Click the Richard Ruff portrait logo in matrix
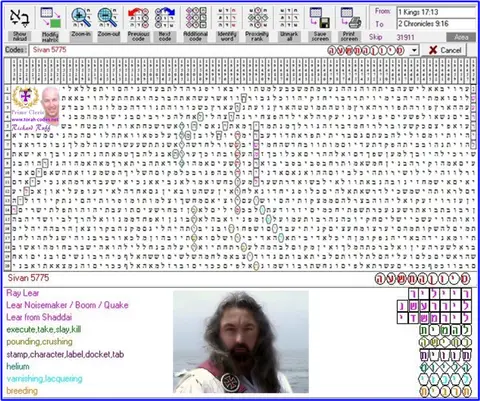The height and width of the screenshot is (401, 480). pos(36,109)
